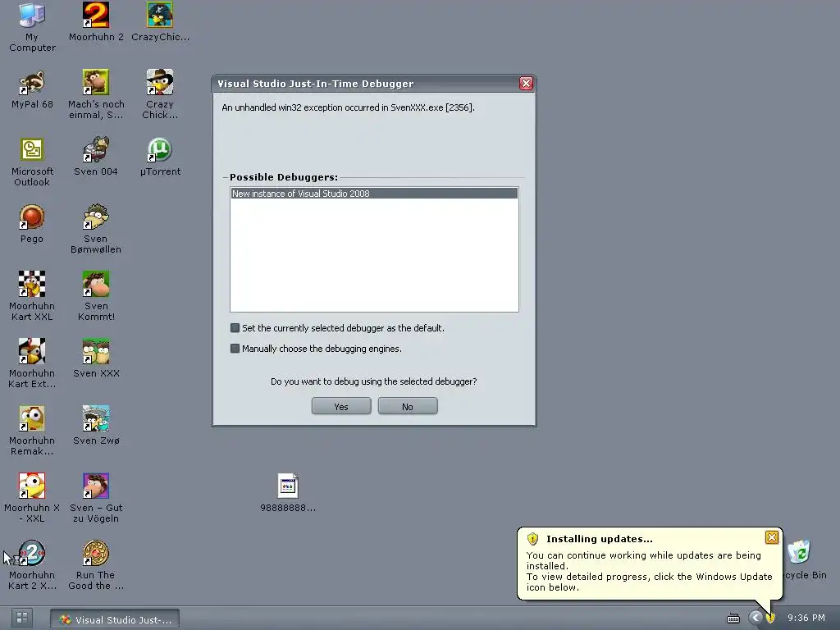
Task: Select the Sven Zwø desktop shortcut
Action: pyautogui.click(x=96, y=426)
